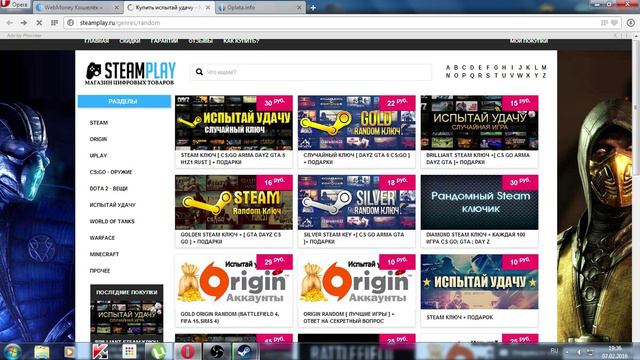The image size is (640, 360).
Task: Open the 30 руб Испытай удачу random key card
Action: [234, 131]
